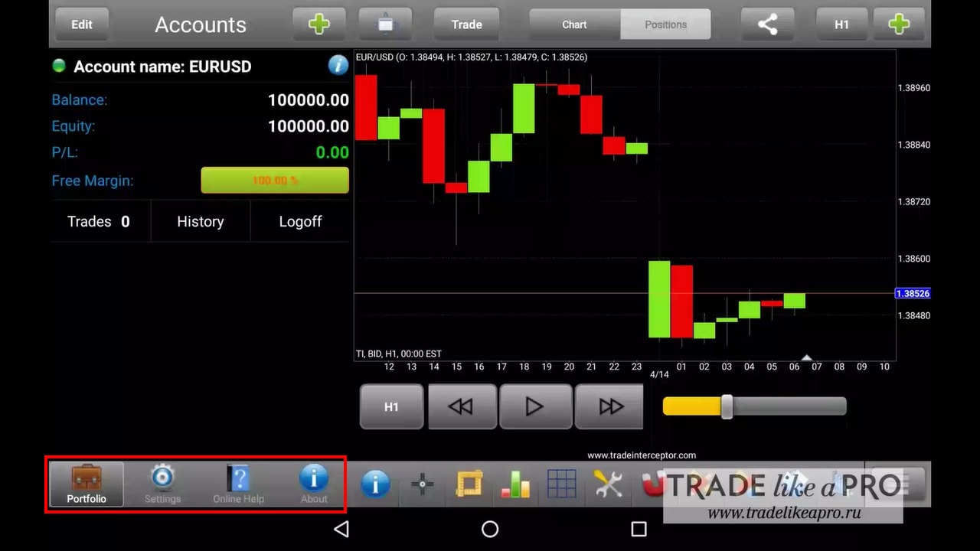Switch to the Positions view tab

pos(665,24)
